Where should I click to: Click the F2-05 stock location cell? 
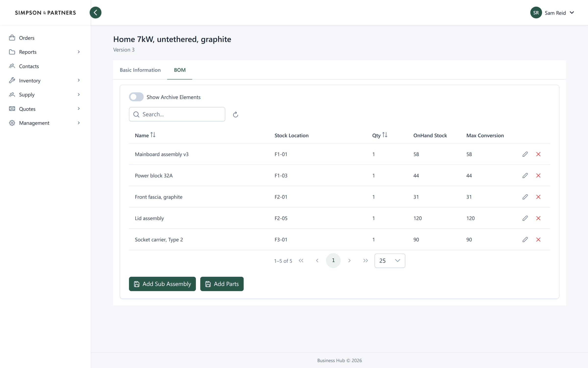click(281, 218)
